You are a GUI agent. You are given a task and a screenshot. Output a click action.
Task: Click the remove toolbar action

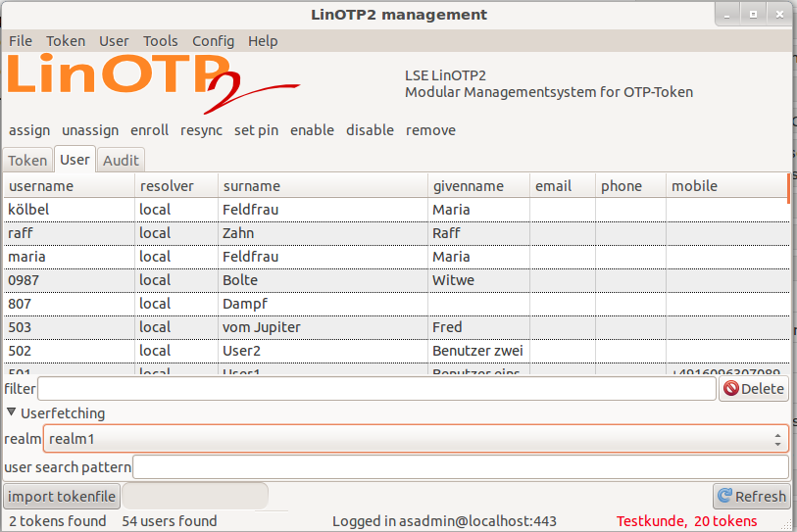pos(430,130)
